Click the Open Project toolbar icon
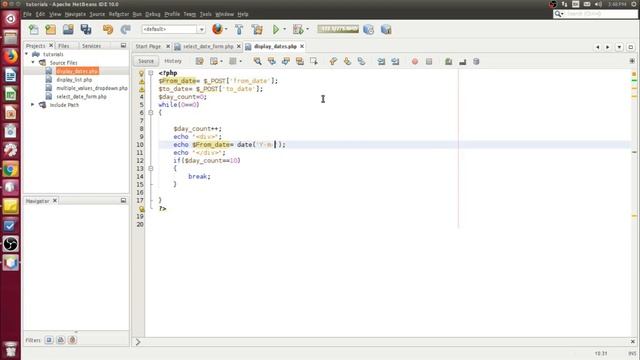 68,29
